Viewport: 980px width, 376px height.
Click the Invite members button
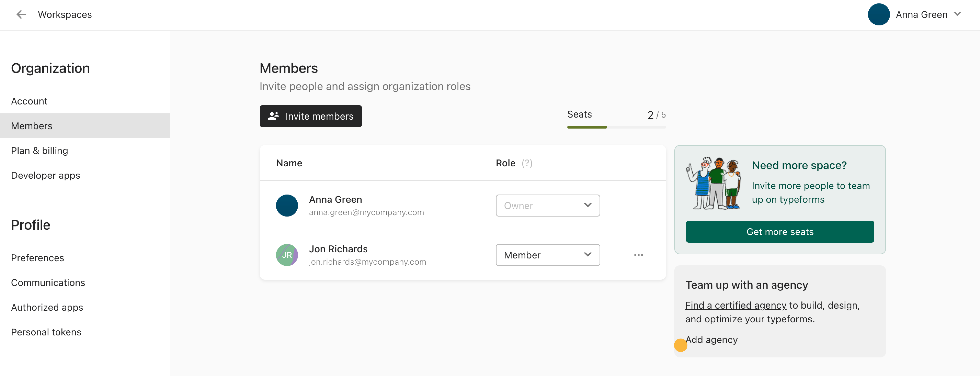pyautogui.click(x=310, y=116)
